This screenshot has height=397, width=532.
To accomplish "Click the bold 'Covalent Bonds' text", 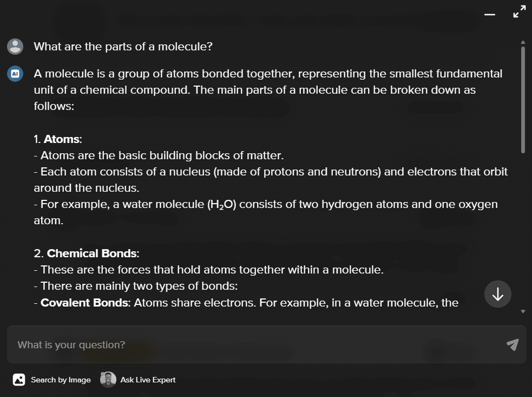I will click(84, 303).
